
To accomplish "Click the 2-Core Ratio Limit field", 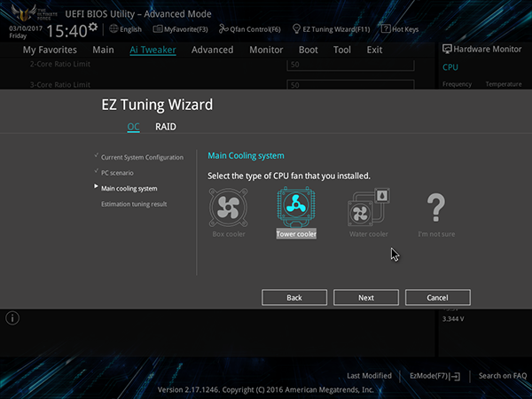I will coord(350,65).
